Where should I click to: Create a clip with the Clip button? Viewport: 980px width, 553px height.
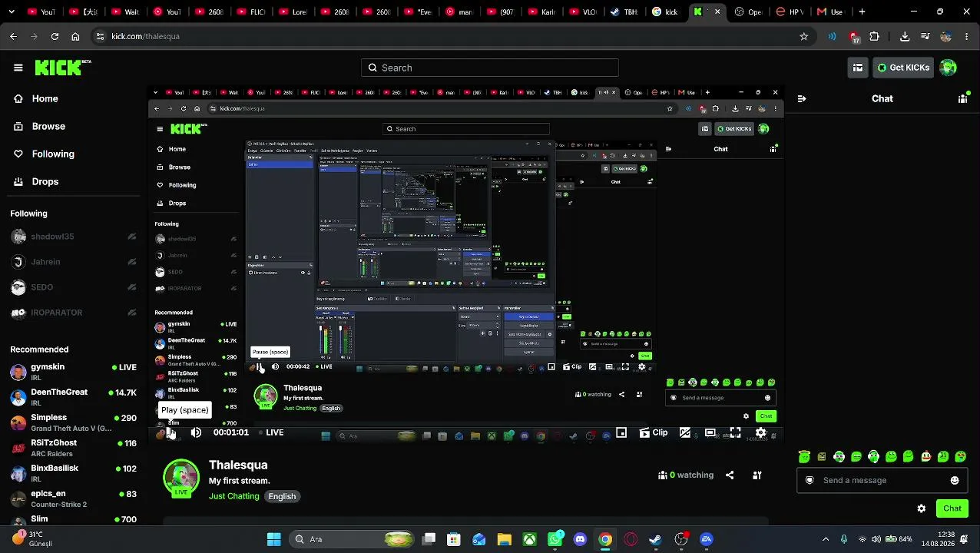click(654, 432)
